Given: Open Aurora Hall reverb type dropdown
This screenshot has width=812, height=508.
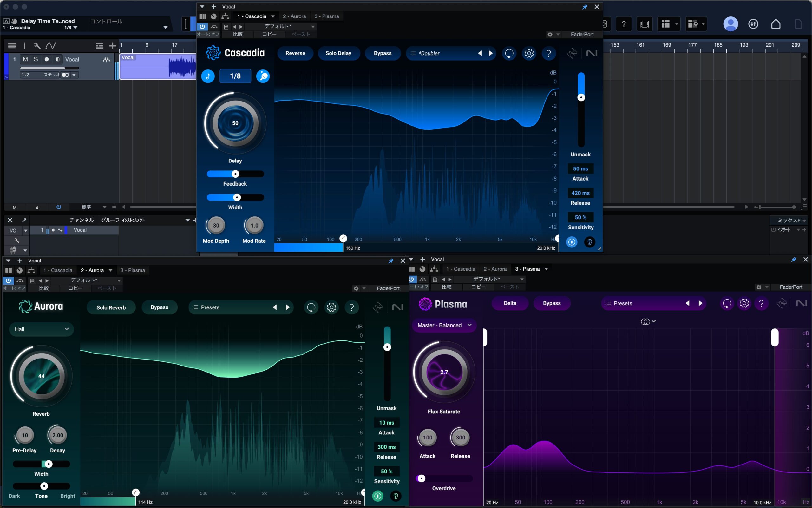Looking at the screenshot, I should pos(41,329).
